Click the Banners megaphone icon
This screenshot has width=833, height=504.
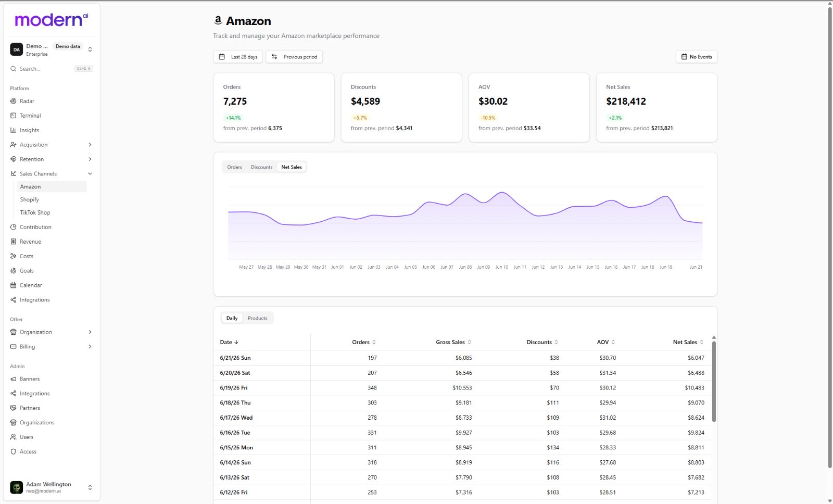point(14,379)
